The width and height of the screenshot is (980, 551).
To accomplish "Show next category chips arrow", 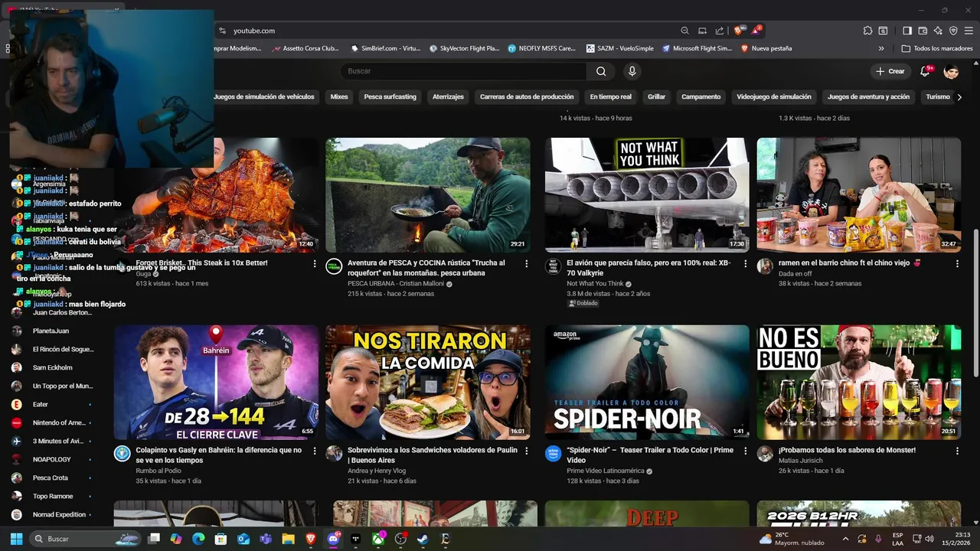I will 959,97.
